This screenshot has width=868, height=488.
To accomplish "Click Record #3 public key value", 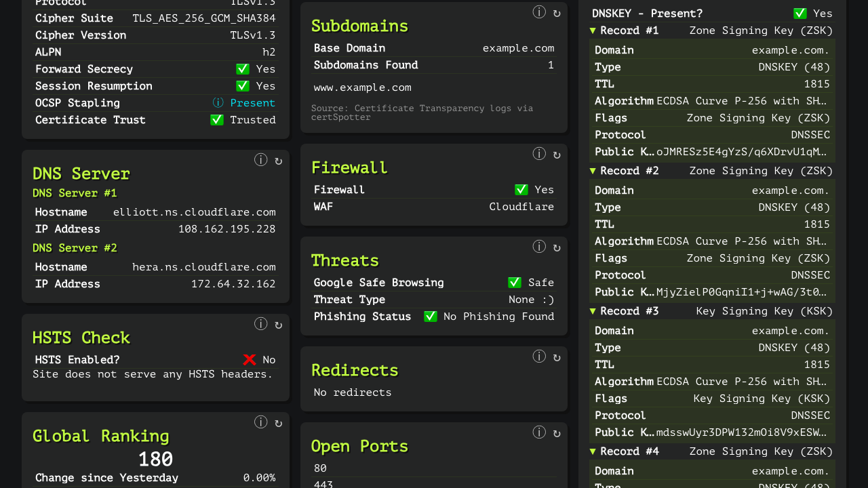I will pos(743,432).
